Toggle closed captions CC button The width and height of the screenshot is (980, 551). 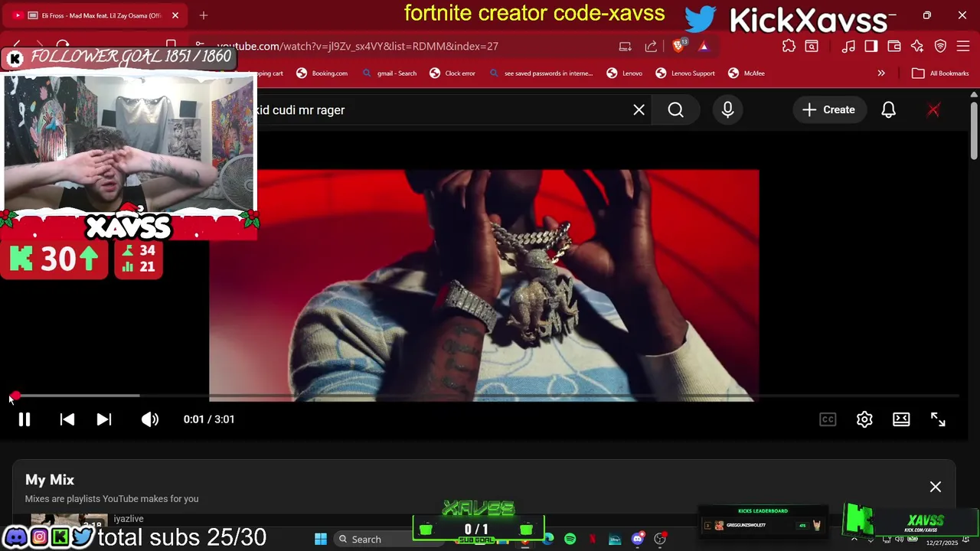pyautogui.click(x=828, y=419)
